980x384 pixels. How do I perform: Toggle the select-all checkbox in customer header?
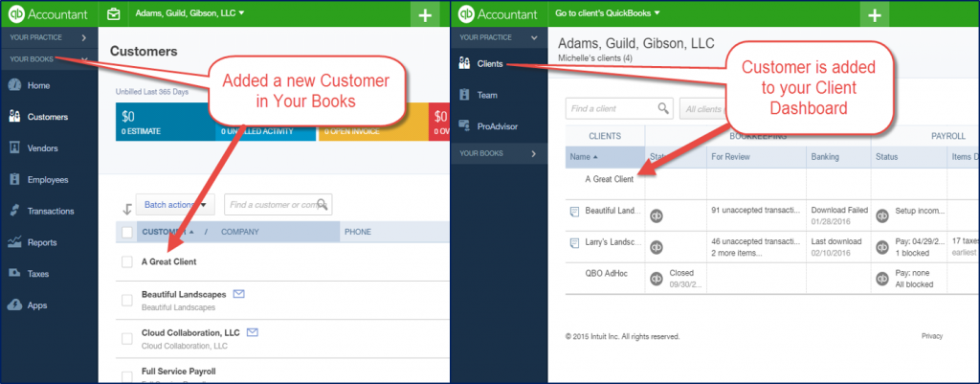point(127,232)
